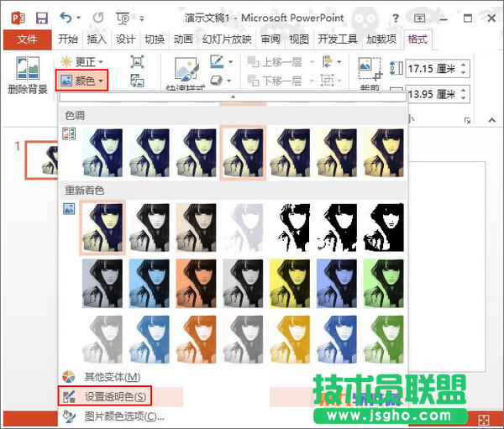Increase height with the up stepper arrow

[x=463, y=65]
